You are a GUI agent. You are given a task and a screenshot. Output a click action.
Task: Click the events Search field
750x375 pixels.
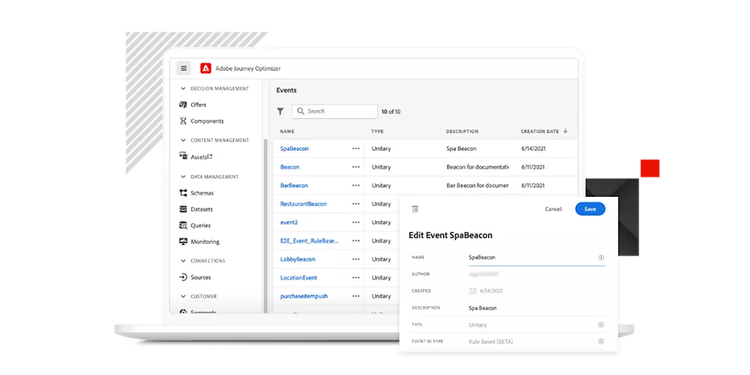point(335,111)
